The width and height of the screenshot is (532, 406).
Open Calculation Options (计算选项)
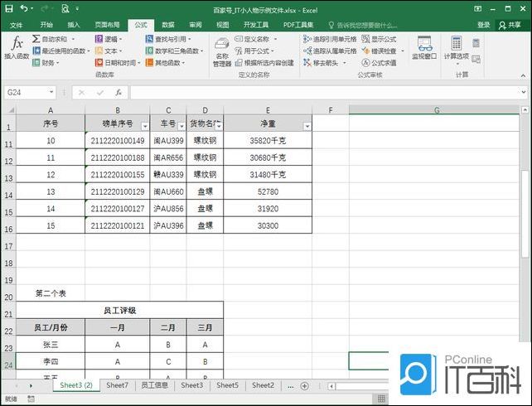click(457, 51)
